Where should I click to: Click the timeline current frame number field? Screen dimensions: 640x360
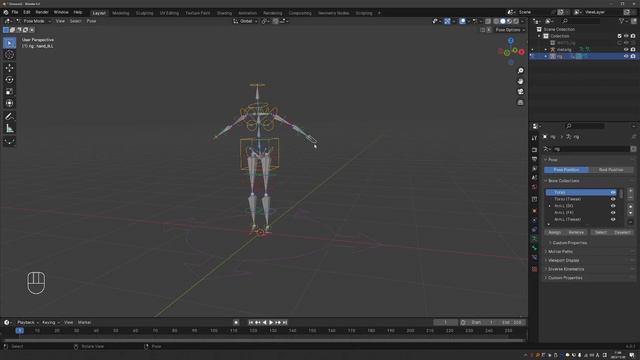(445, 322)
